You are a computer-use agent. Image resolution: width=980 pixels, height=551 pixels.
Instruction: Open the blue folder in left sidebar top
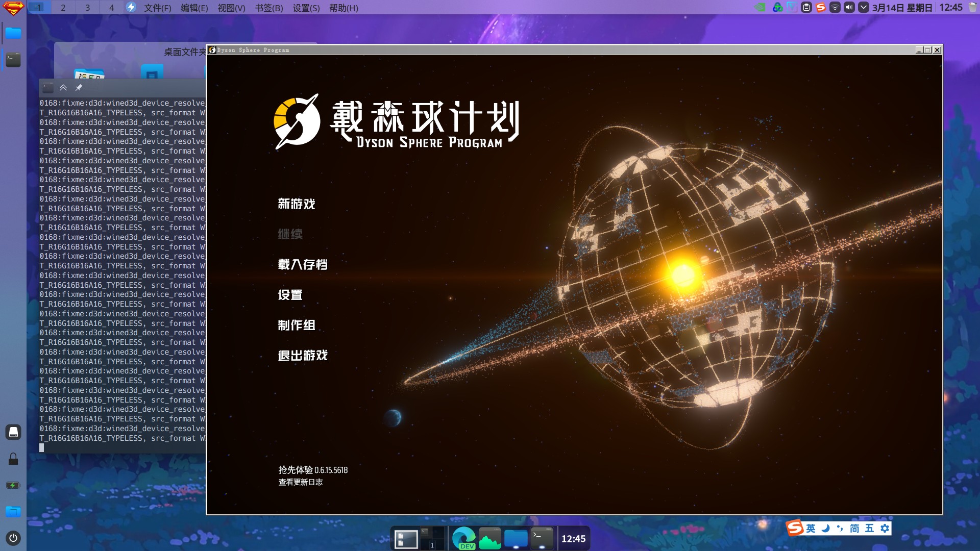click(x=13, y=33)
